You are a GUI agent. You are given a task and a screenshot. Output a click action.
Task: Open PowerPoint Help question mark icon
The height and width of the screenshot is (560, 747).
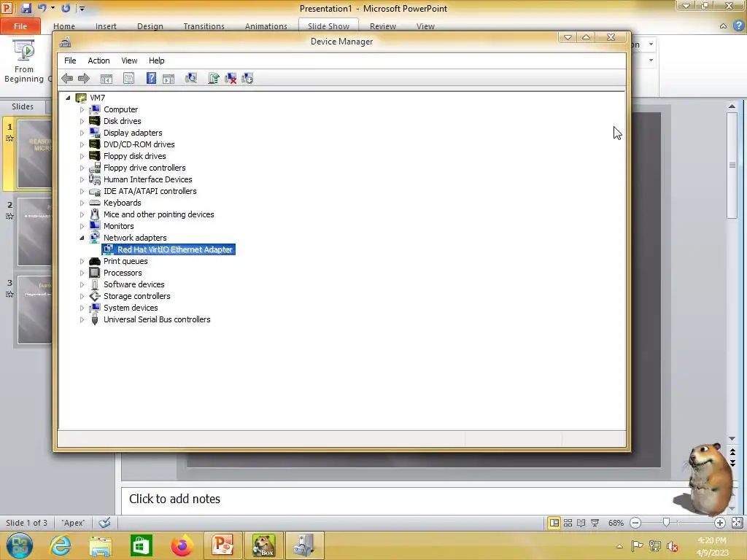[x=739, y=26]
